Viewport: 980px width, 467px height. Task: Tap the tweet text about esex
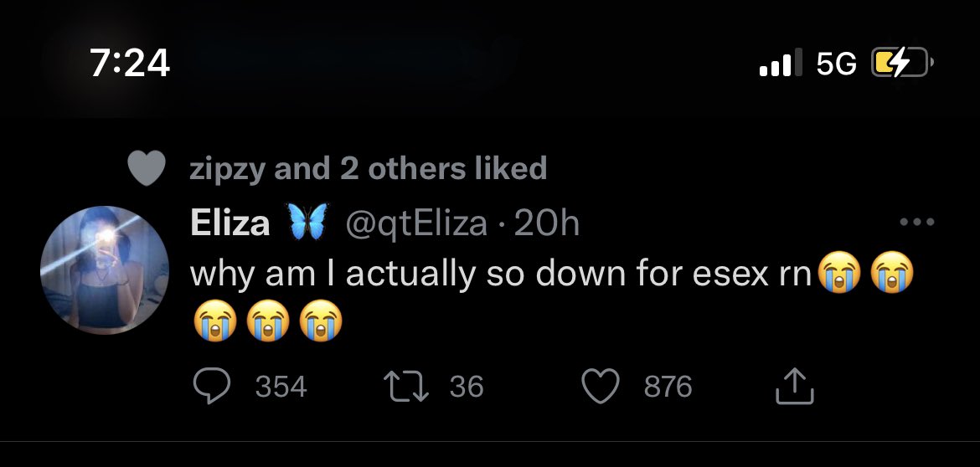501,275
